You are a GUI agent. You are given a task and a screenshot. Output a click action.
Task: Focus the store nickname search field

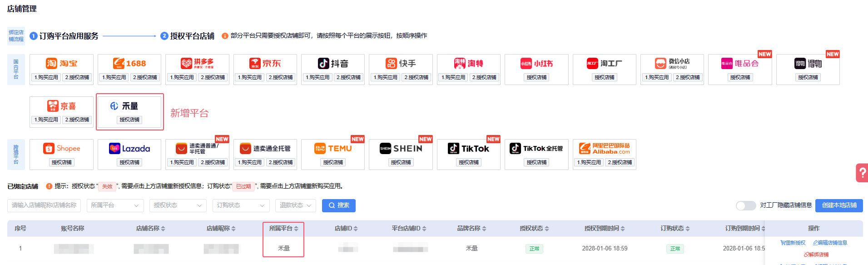(44, 205)
